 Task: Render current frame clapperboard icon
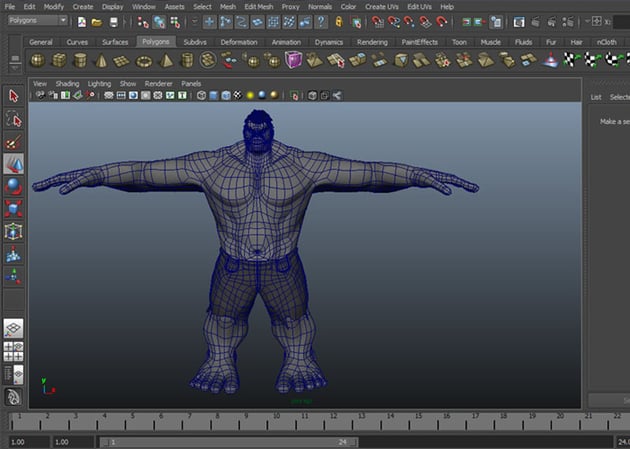(535, 22)
